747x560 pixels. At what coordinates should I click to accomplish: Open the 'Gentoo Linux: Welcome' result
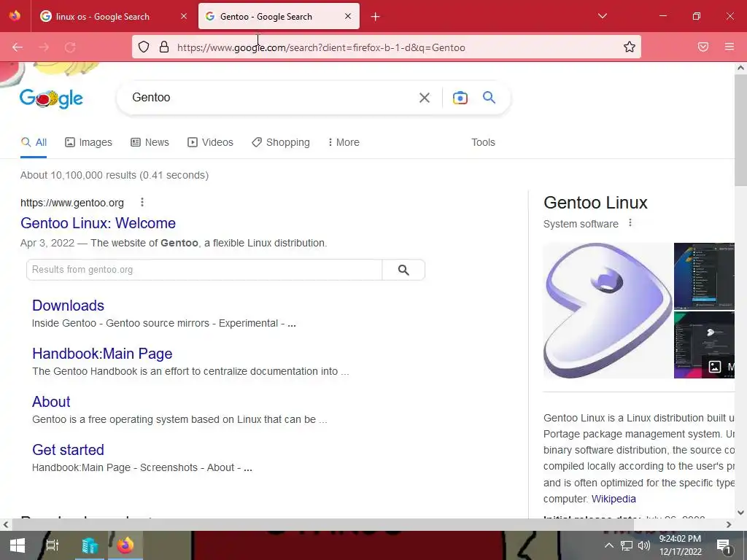coord(98,223)
